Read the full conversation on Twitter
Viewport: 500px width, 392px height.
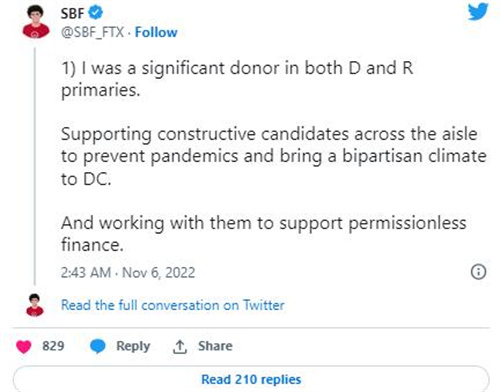[x=173, y=305]
